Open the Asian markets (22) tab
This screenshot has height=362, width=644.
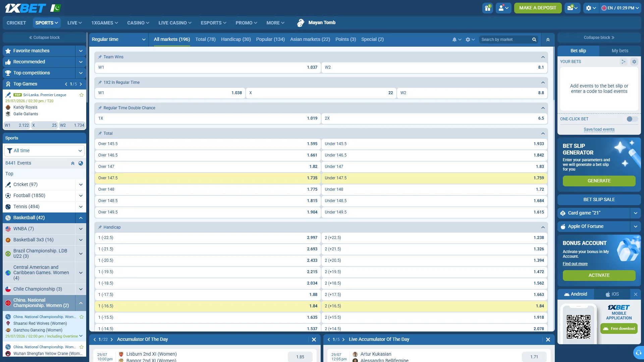click(x=310, y=40)
